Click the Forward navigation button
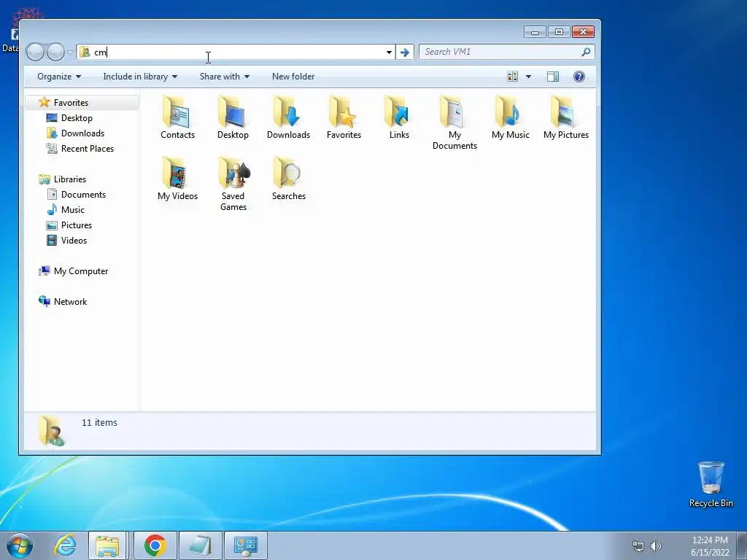747x560 pixels. 55,52
